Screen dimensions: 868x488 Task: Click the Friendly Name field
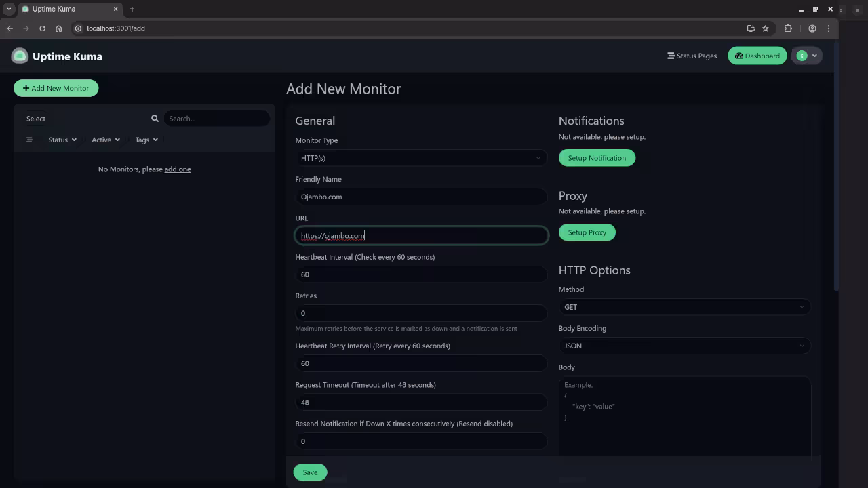click(x=421, y=197)
